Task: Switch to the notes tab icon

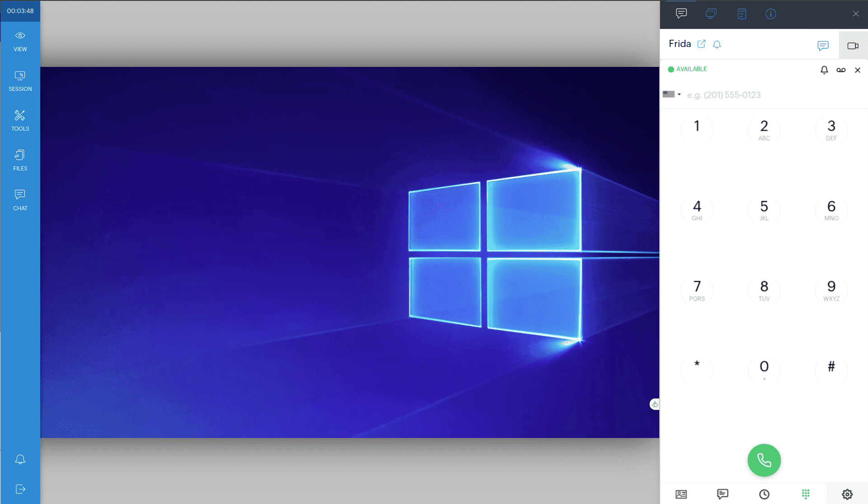Action: (x=741, y=14)
